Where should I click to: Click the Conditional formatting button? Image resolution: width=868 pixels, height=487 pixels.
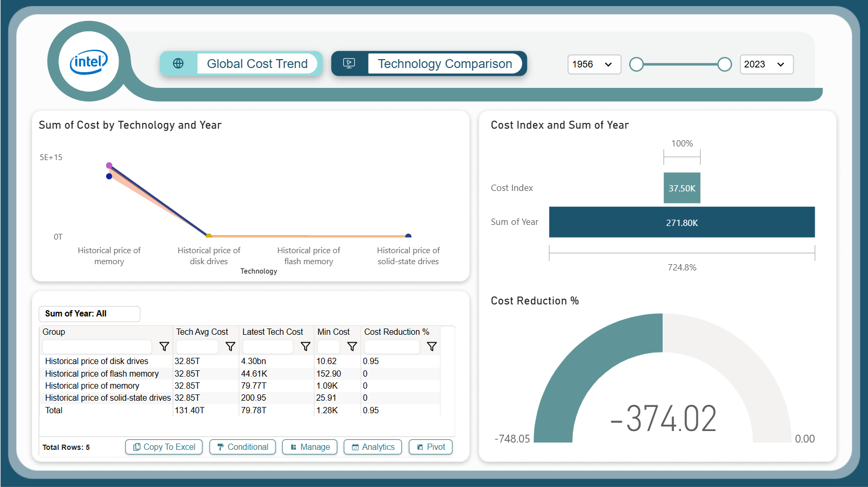coord(242,447)
